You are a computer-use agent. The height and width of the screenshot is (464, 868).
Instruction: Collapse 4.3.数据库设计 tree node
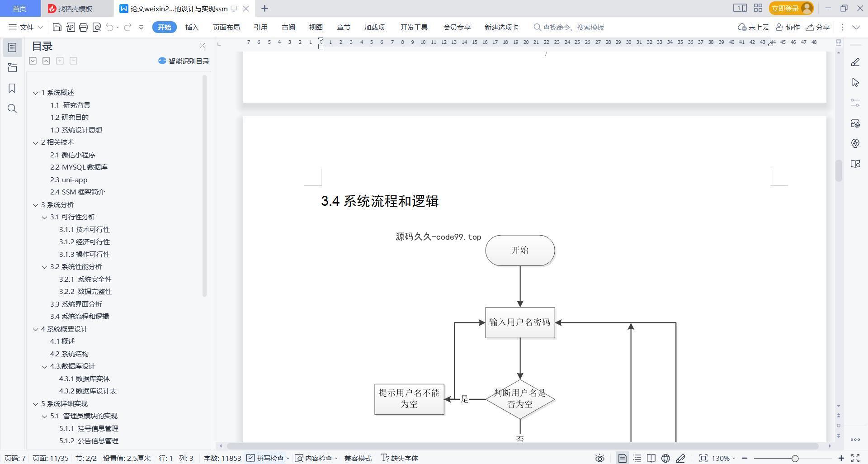coord(44,366)
